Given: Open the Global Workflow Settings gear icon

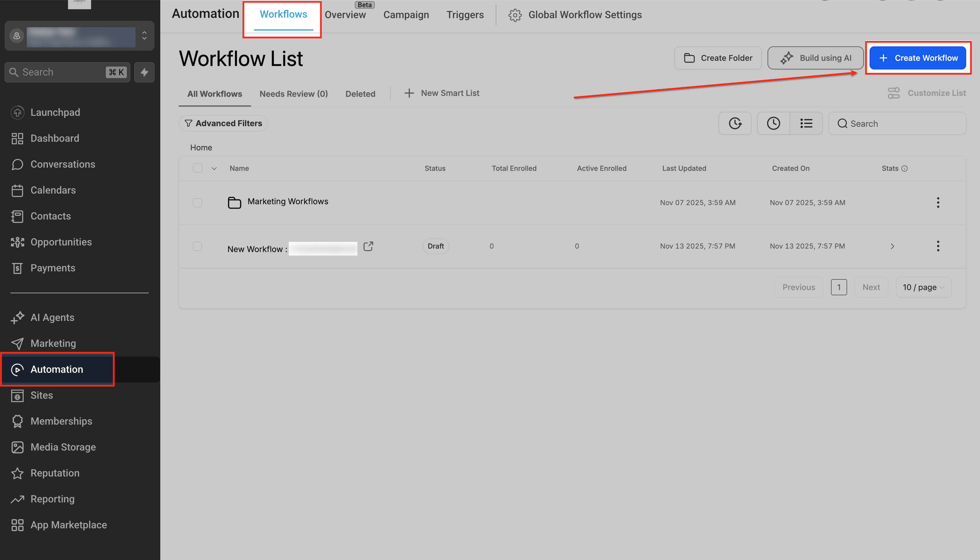Looking at the screenshot, I should (515, 15).
